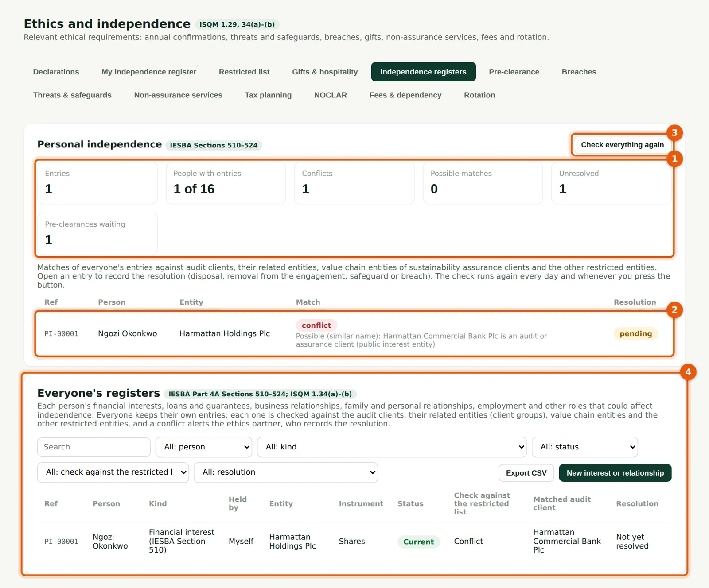This screenshot has width=709, height=588.
Task: Click the Possible matches summary card
Action: point(483,183)
